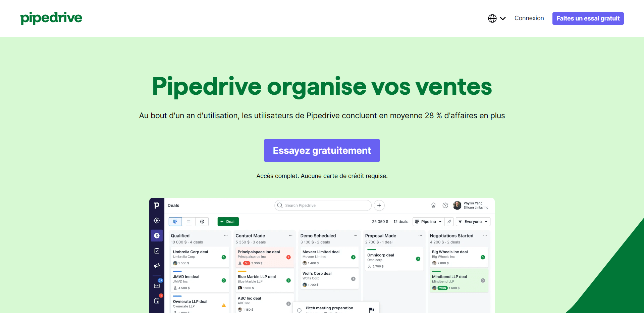Switch to forecast view icon

tap(202, 222)
